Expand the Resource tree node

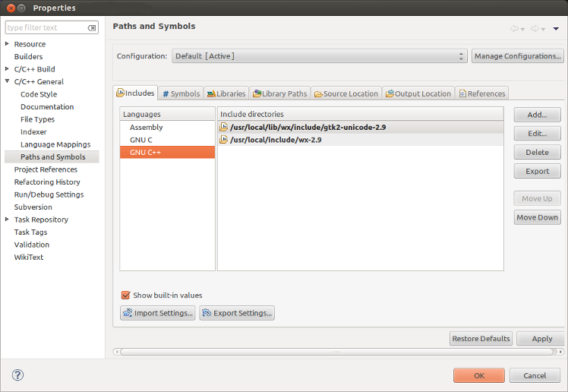(x=8, y=44)
